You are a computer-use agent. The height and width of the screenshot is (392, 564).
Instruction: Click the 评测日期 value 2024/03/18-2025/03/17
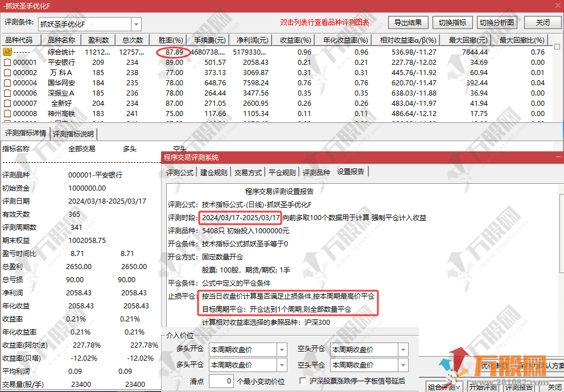pyautogui.click(x=107, y=201)
